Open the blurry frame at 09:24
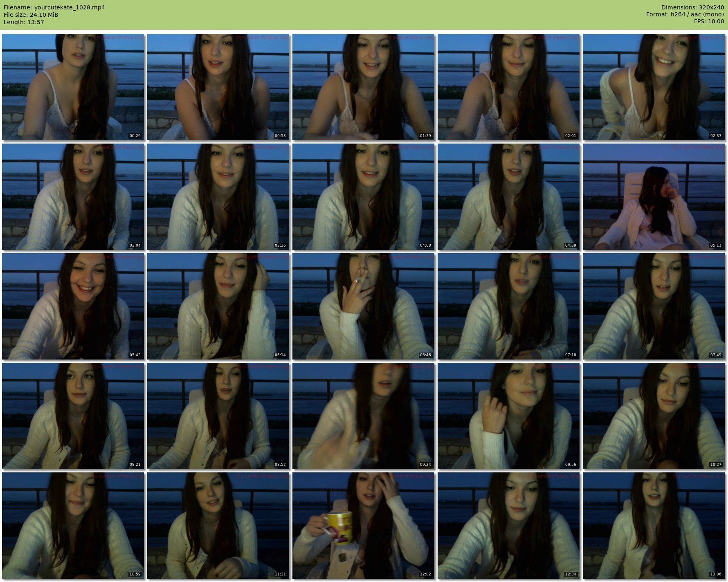Viewport: 728px width, 582px height. (363, 416)
